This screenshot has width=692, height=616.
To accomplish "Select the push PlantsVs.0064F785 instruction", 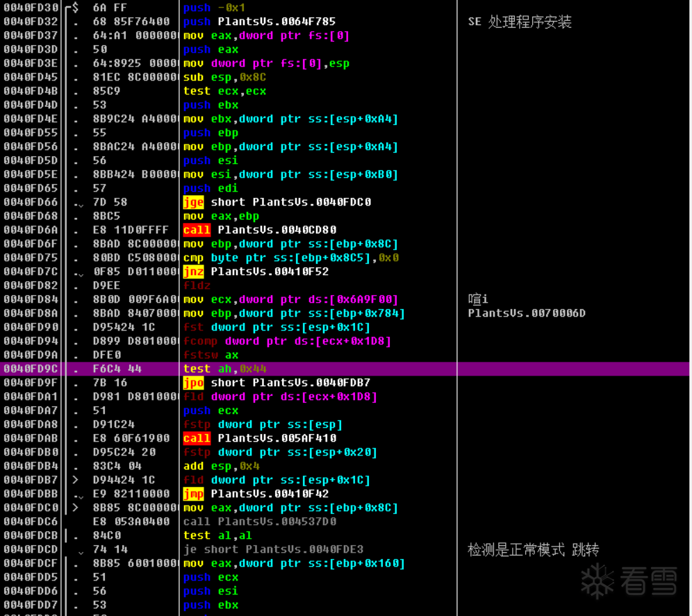I will [260, 22].
